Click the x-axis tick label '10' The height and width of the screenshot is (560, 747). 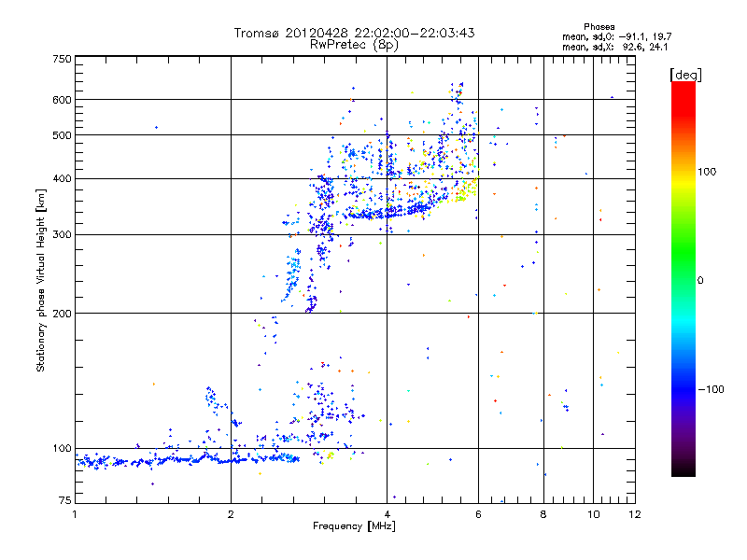click(594, 514)
